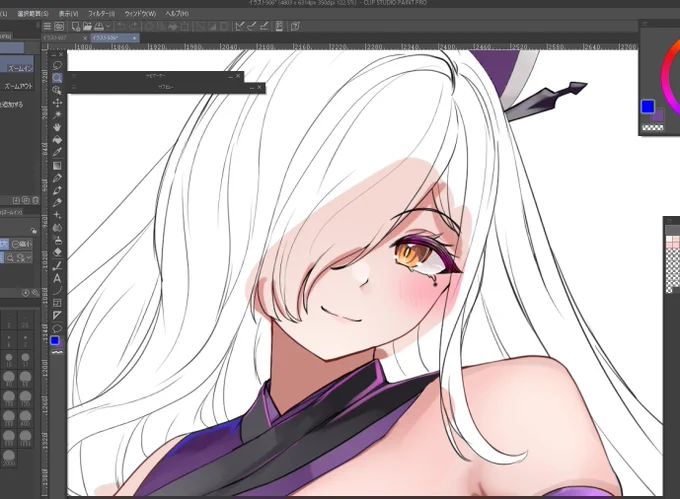Image resolution: width=680 pixels, height=499 pixels.
Task: Select the Pen tool
Action: click(57, 178)
